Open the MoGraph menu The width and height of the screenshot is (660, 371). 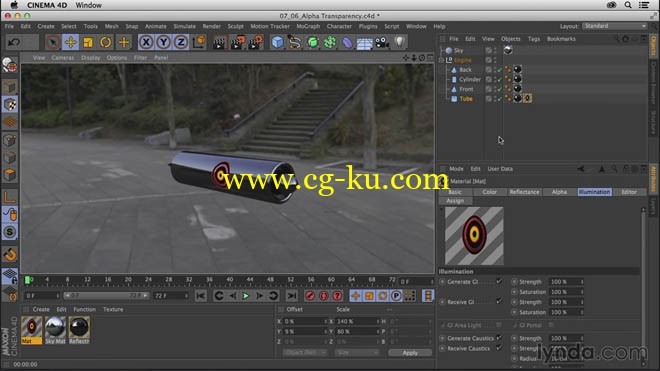[x=308, y=27]
